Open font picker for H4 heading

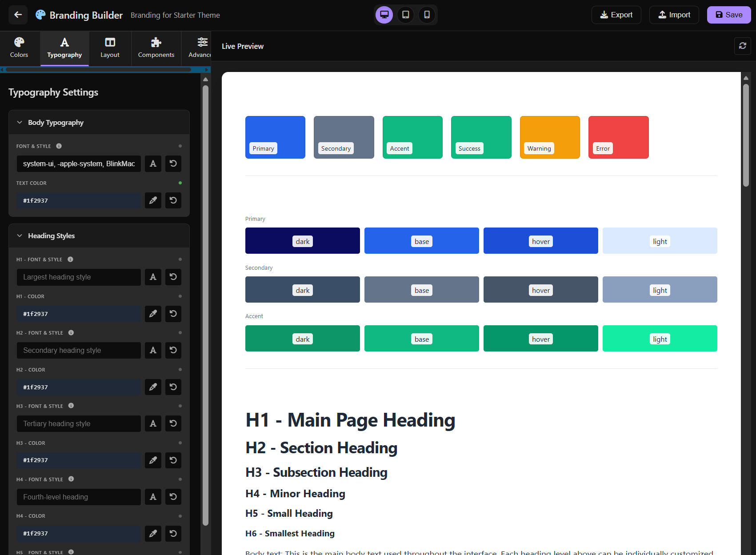[x=153, y=497]
